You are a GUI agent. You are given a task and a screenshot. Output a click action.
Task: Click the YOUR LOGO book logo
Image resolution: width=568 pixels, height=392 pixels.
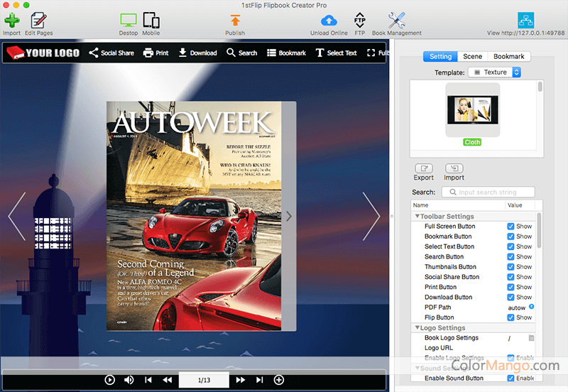point(43,53)
